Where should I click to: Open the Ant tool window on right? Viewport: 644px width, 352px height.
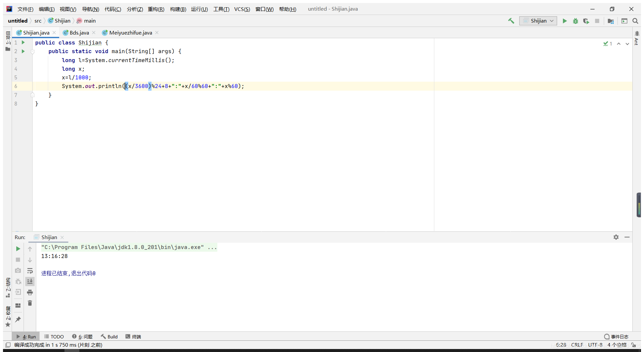pyautogui.click(x=637, y=38)
